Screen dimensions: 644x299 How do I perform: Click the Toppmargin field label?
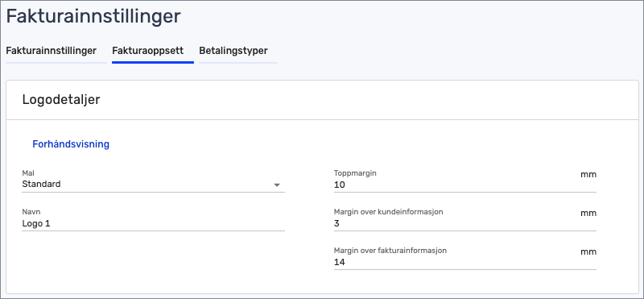[x=355, y=173]
